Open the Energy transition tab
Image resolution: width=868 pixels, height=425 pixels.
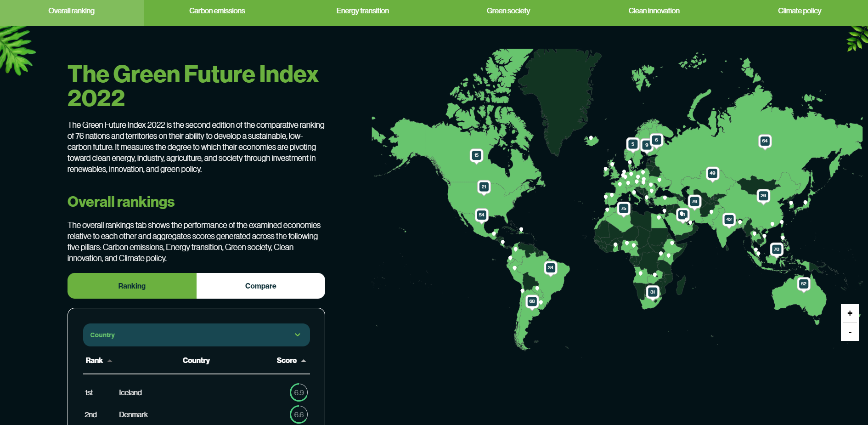(x=362, y=11)
